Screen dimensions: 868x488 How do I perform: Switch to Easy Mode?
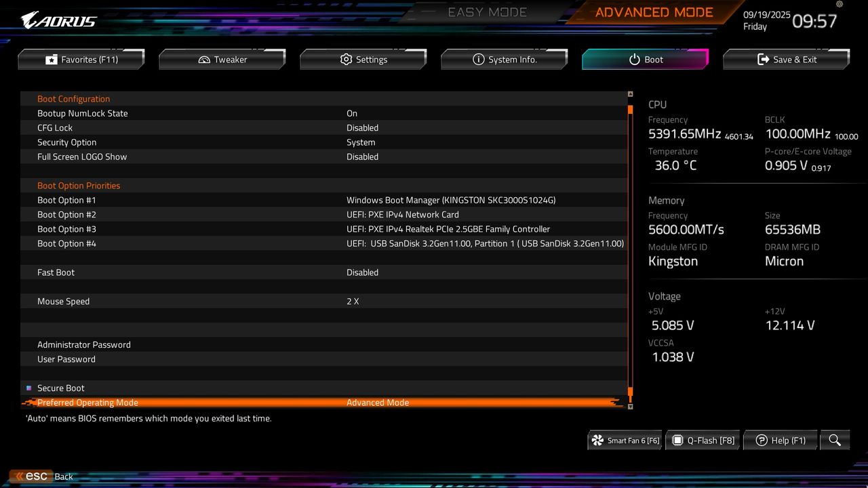(x=487, y=12)
